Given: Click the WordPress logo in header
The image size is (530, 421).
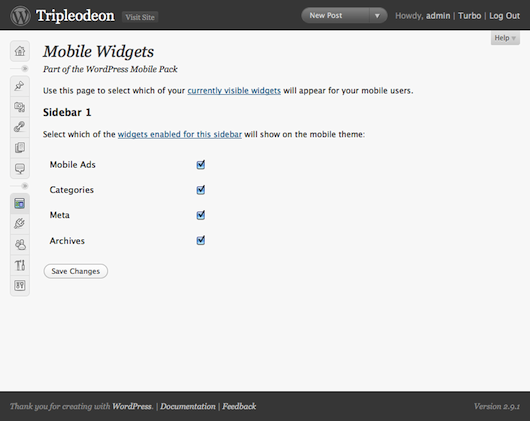Looking at the screenshot, I should (x=20, y=16).
